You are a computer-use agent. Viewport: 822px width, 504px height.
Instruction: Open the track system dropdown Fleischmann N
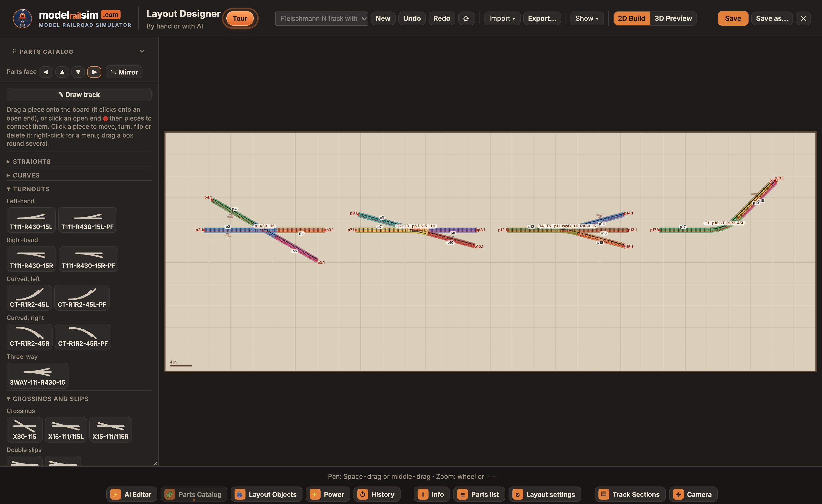point(321,18)
